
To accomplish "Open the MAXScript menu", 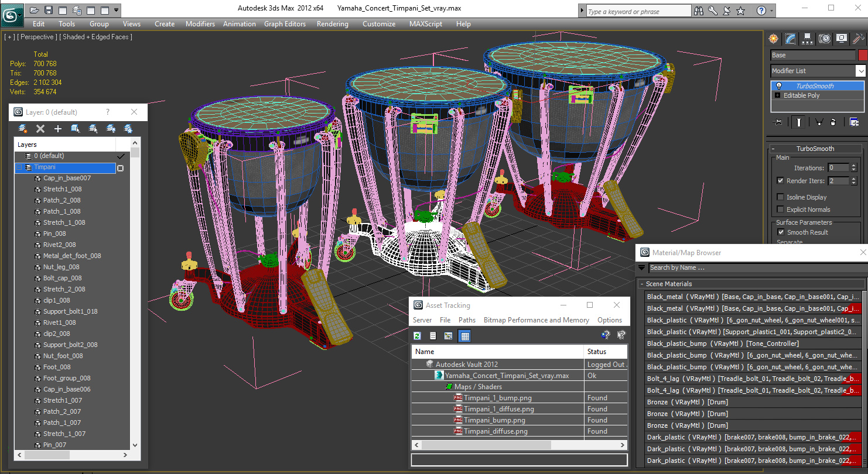I will tap(426, 24).
